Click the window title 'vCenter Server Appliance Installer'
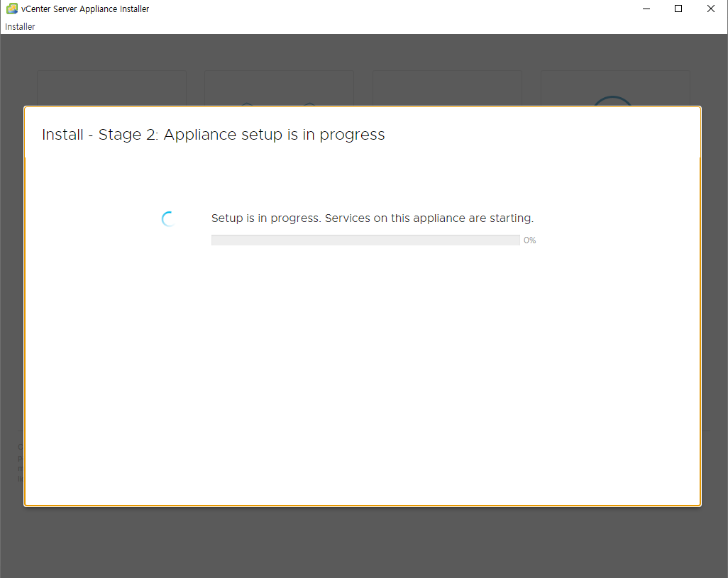This screenshot has width=728, height=578. point(85,9)
